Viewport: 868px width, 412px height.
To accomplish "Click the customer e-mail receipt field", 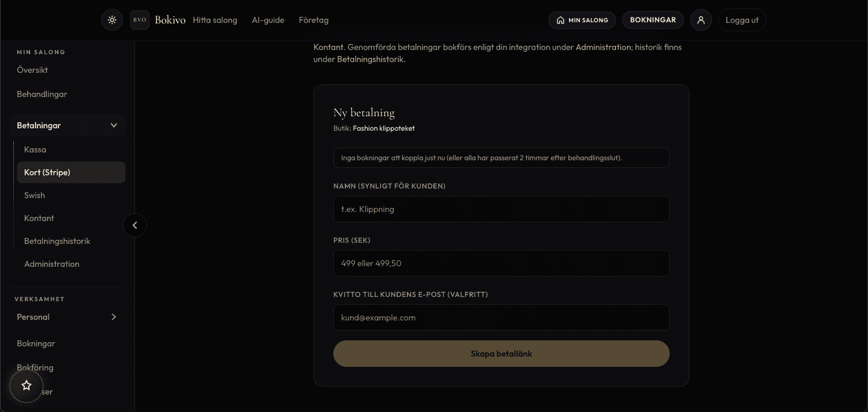I will [502, 317].
